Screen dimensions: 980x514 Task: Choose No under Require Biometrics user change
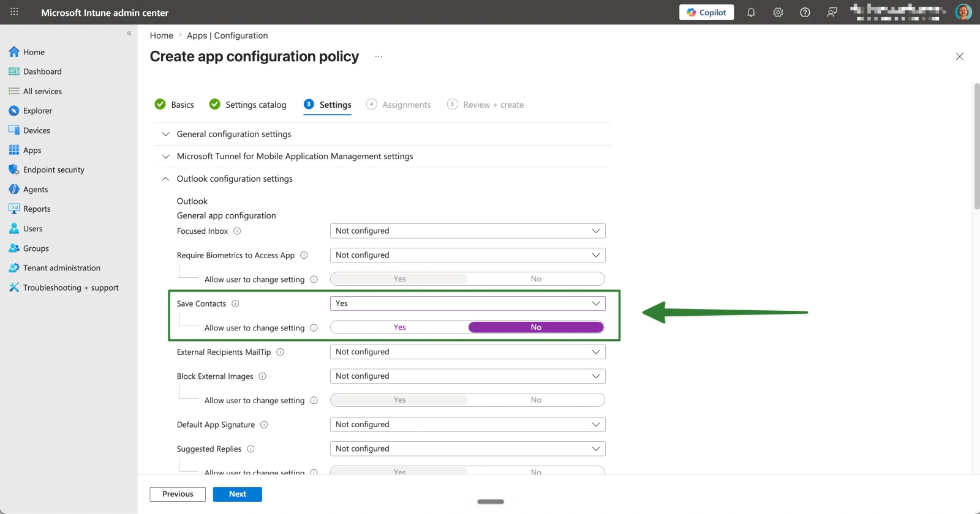pyautogui.click(x=536, y=279)
